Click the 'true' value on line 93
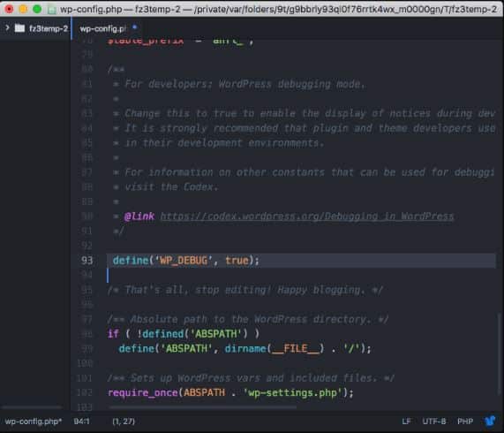This screenshot has height=433, width=504. click(237, 261)
